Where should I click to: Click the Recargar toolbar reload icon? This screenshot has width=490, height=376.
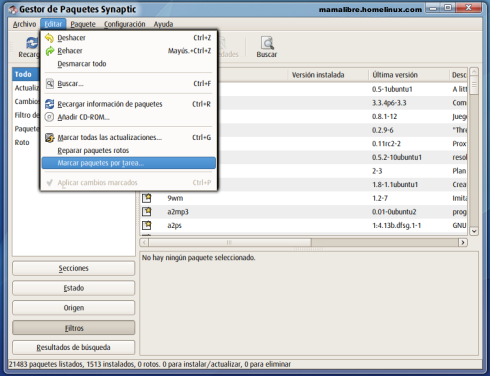click(32, 43)
